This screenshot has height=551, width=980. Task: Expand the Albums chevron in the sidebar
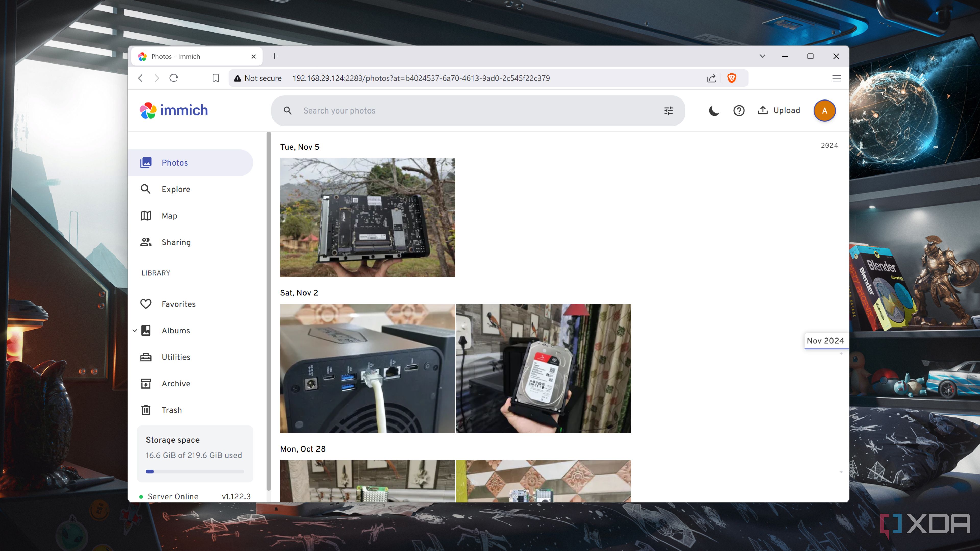click(135, 330)
